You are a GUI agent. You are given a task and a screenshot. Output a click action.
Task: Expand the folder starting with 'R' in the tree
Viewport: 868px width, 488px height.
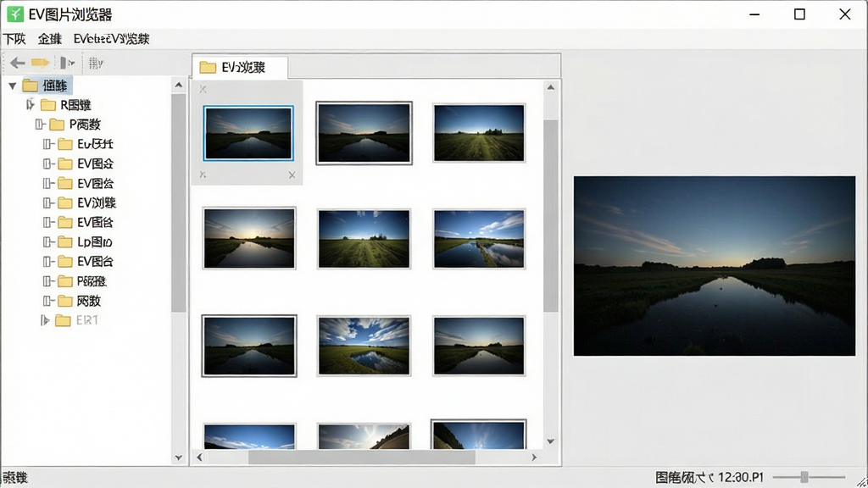pyautogui.click(x=31, y=104)
